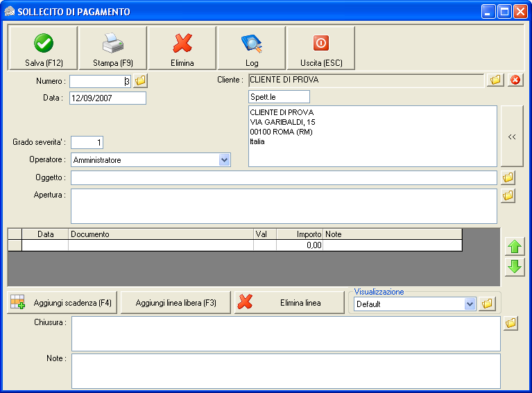Viewport: 532px width, 393px height.
Task: Click the Val column header
Action: tap(265, 234)
